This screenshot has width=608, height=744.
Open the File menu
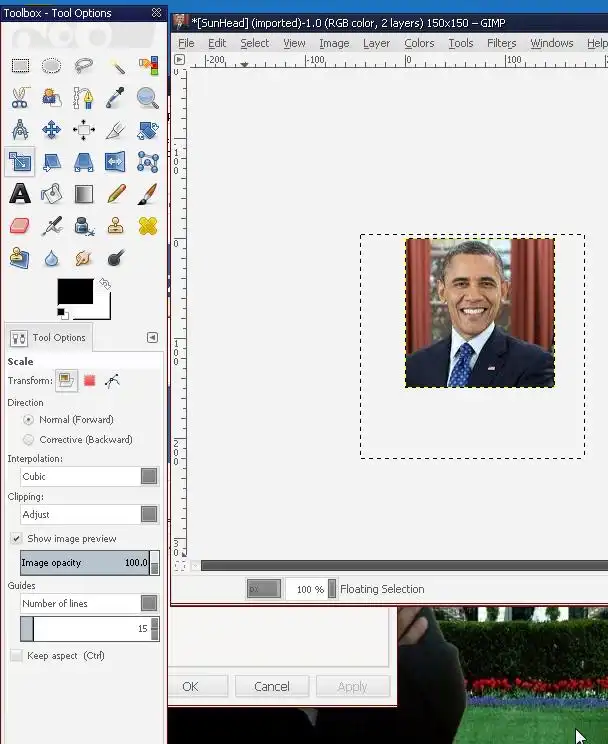(186, 43)
